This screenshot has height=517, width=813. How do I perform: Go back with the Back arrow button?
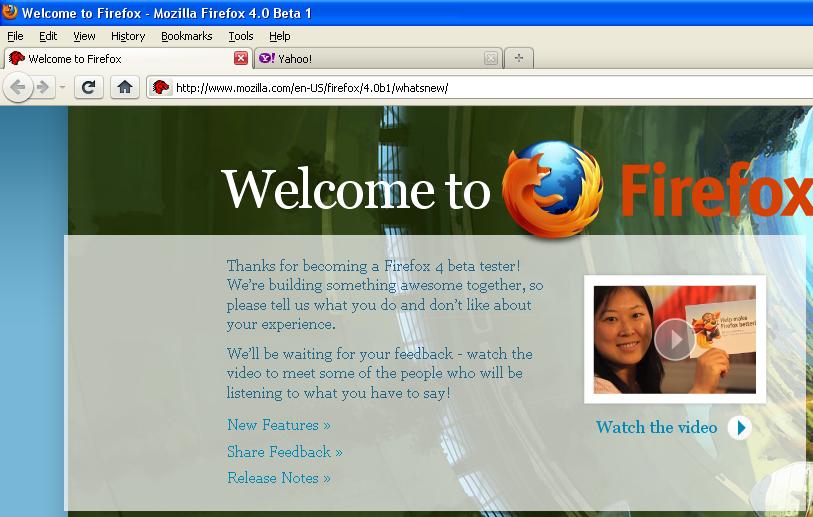point(18,87)
